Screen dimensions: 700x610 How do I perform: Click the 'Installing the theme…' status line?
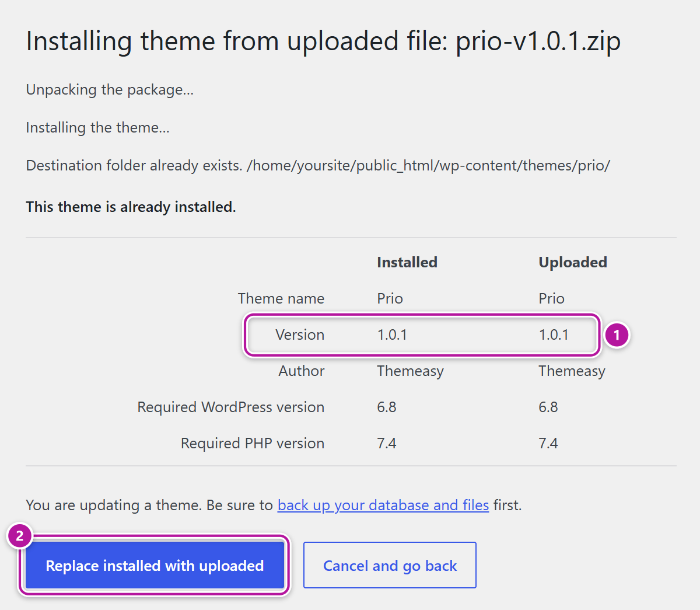[98, 128]
